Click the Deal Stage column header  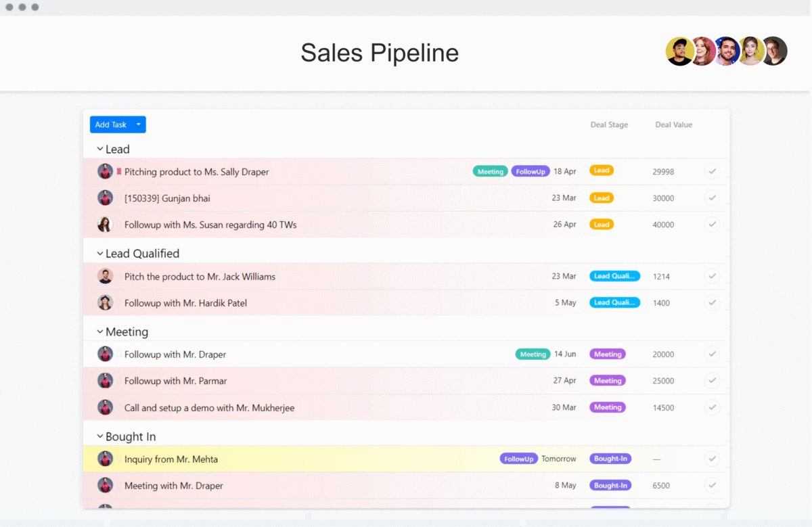tap(608, 124)
